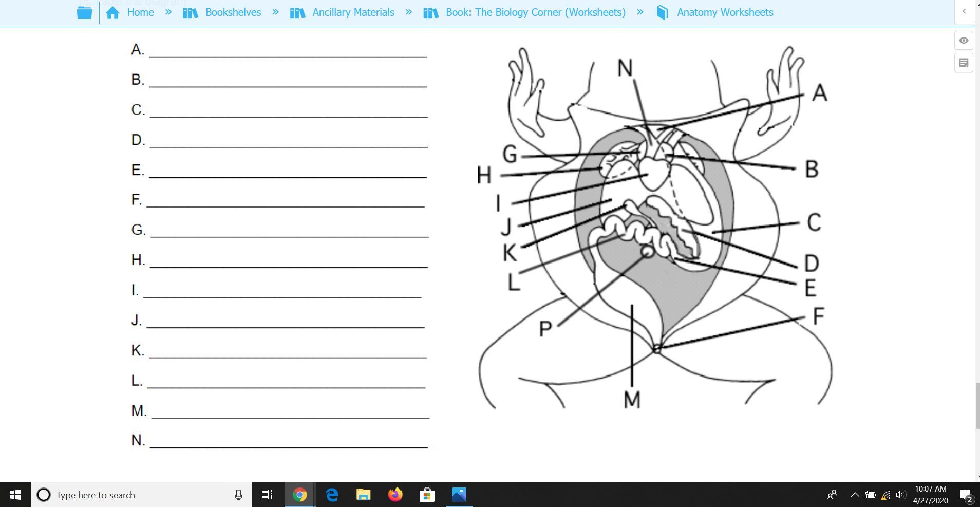Open the folder icon in the breadcrumb bar
Viewport: 980px width, 507px height.
(84, 12)
